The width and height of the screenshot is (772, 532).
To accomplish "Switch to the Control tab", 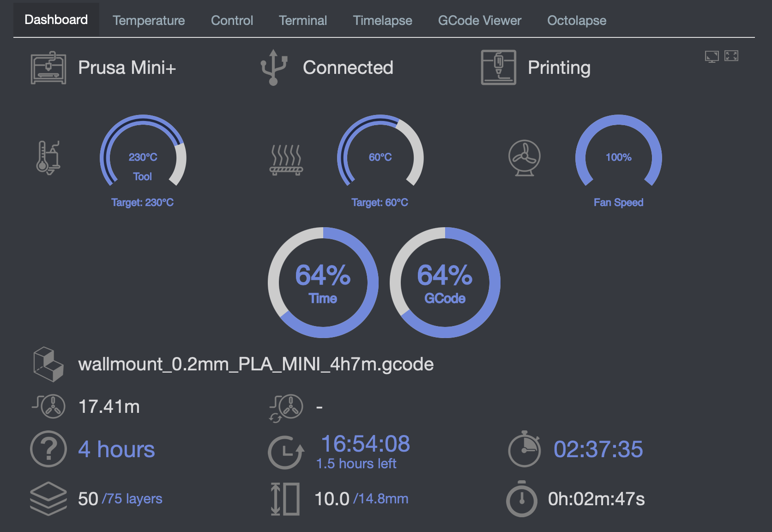I will click(x=232, y=20).
